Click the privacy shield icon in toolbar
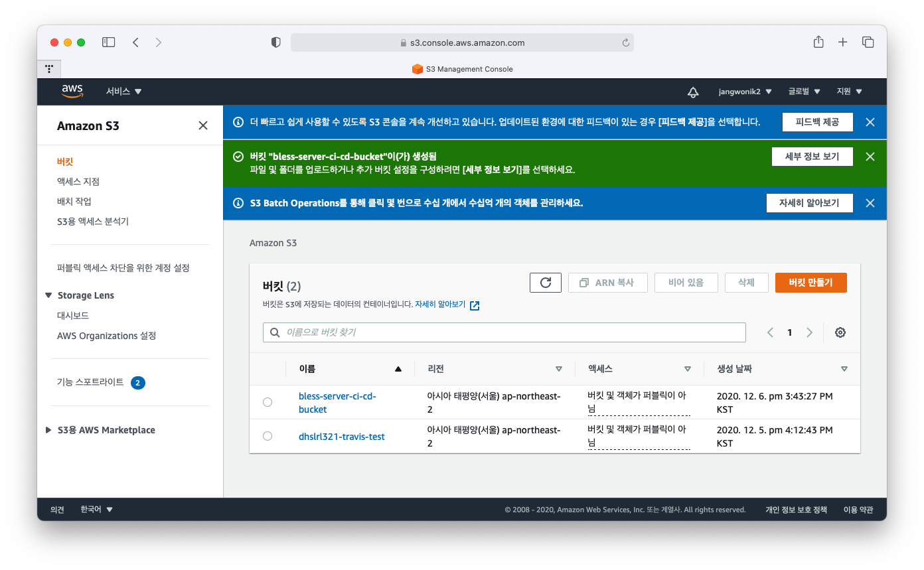The width and height of the screenshot is (924, 570). point(276,42)
